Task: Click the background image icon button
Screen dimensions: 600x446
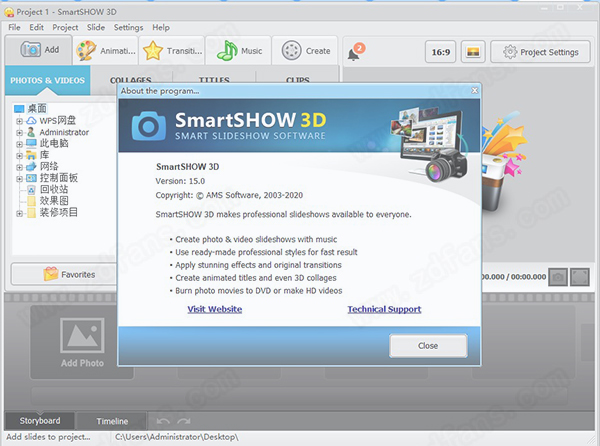Action: click(x=474, y=52)
